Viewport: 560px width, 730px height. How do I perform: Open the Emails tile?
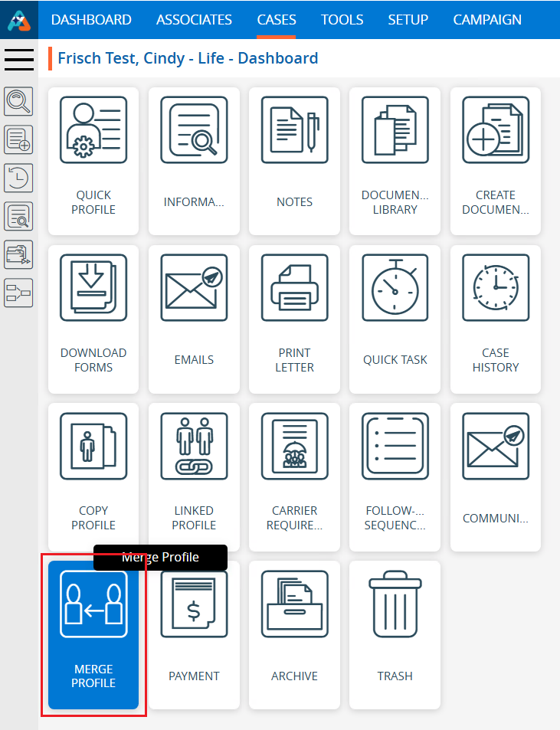coord(194,319)
